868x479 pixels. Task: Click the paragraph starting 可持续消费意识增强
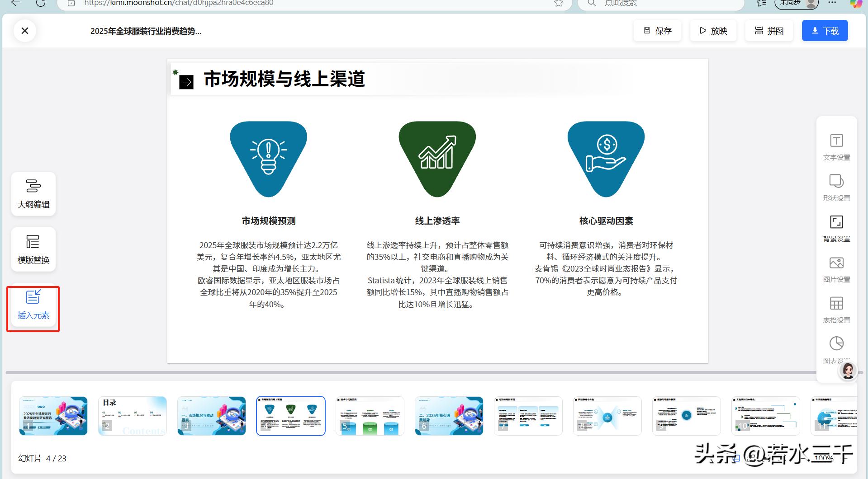pyautogui.click(x=606, y=269)
